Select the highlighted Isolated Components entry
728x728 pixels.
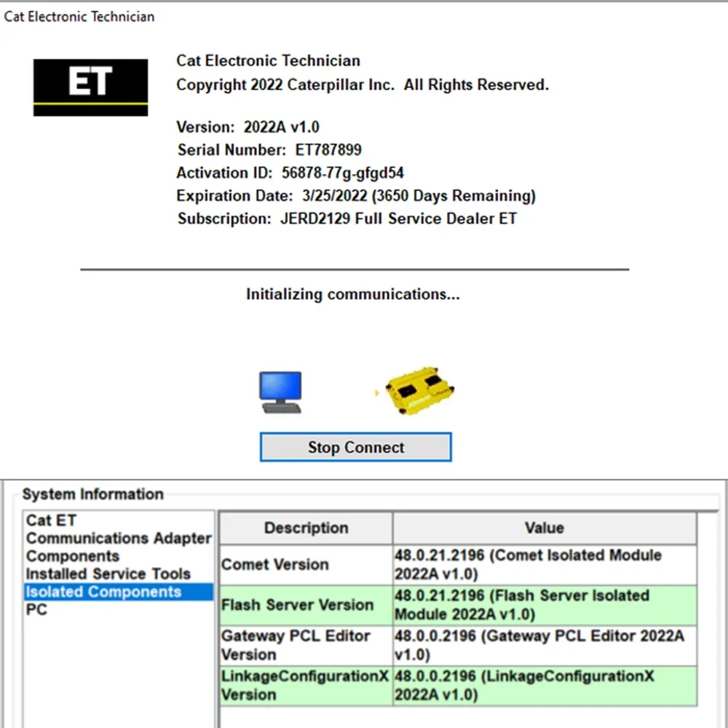(x=119, y=592)
